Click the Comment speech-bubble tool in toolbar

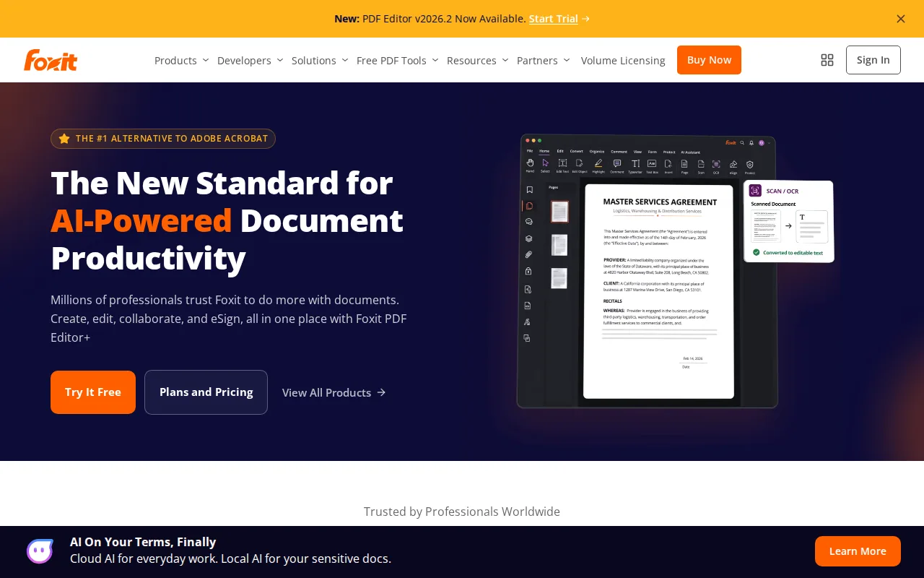(x=617, y=163)
